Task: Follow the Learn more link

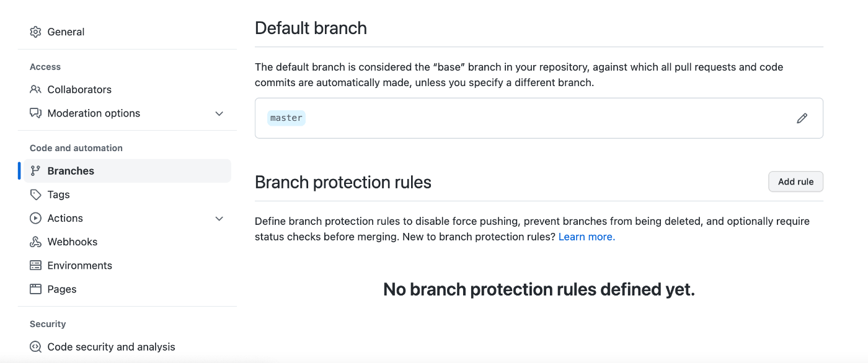Action: coord(587,237)
